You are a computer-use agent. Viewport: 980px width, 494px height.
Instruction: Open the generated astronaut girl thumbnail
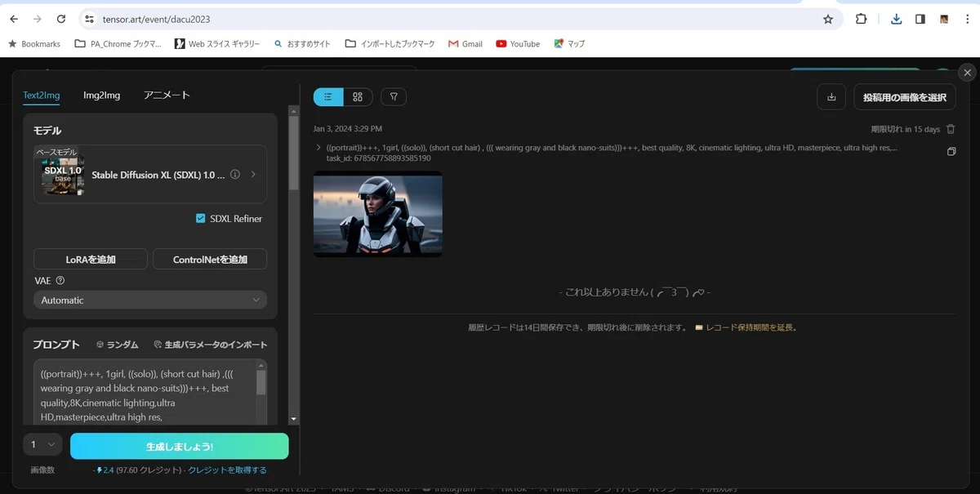click(x=378, y=214)
